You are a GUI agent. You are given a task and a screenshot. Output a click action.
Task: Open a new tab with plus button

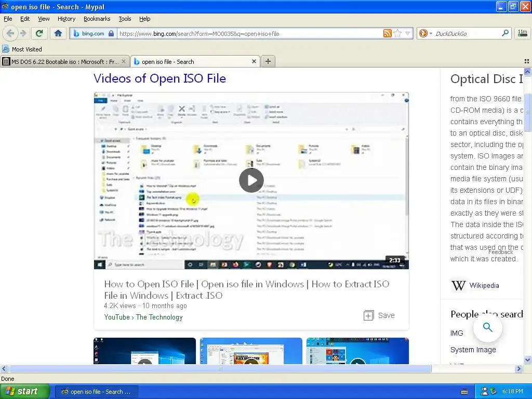268,61
